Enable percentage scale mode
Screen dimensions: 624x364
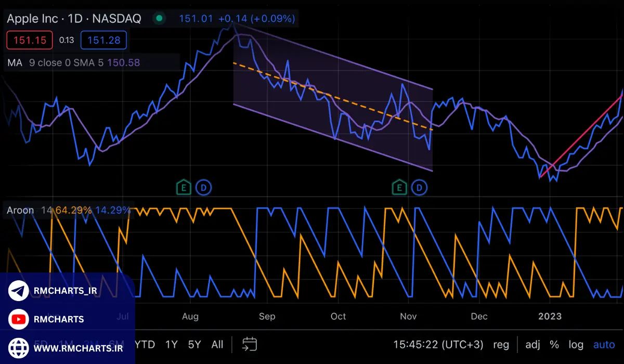click(554, 344)
